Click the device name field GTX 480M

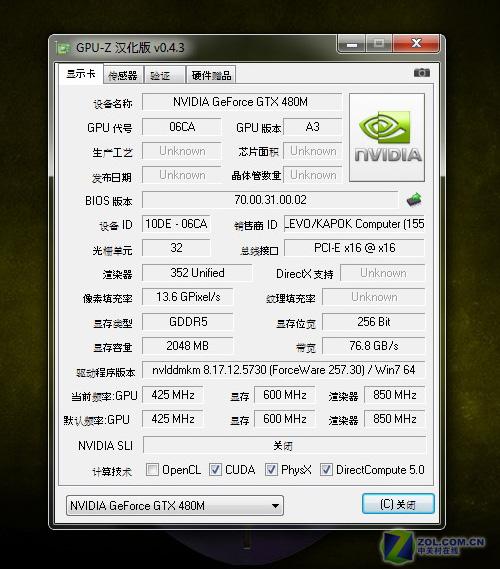(241, 102)
